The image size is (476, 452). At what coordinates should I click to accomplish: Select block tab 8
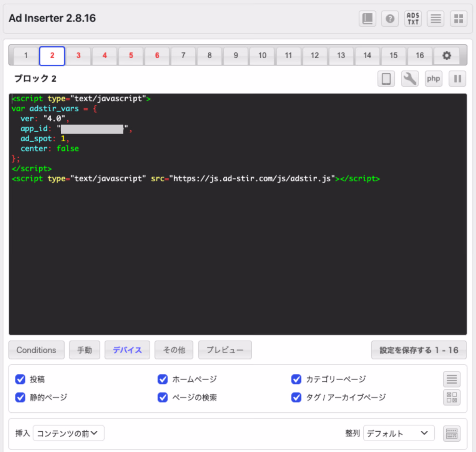coord(209,56)
